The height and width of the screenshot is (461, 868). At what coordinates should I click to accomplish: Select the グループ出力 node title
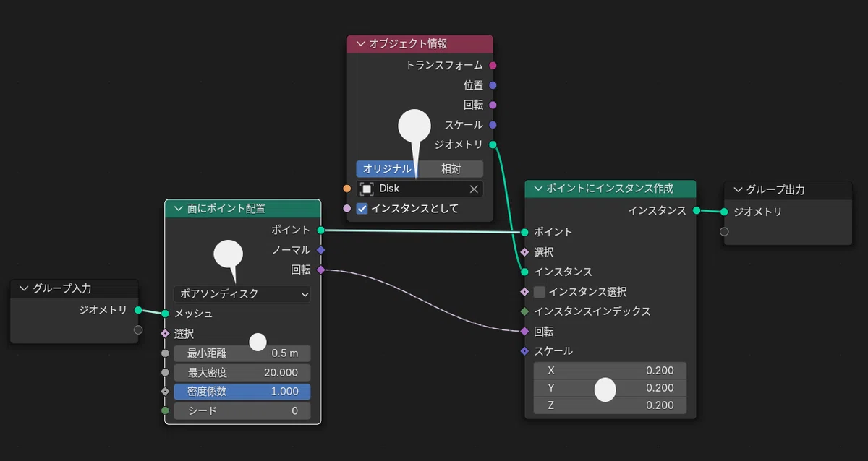[775, 190]
